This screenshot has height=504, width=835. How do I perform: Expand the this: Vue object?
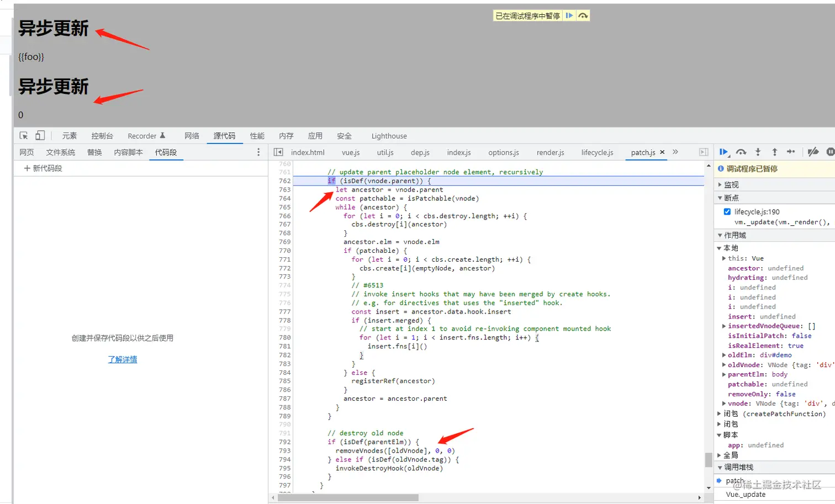coord(724,258)
